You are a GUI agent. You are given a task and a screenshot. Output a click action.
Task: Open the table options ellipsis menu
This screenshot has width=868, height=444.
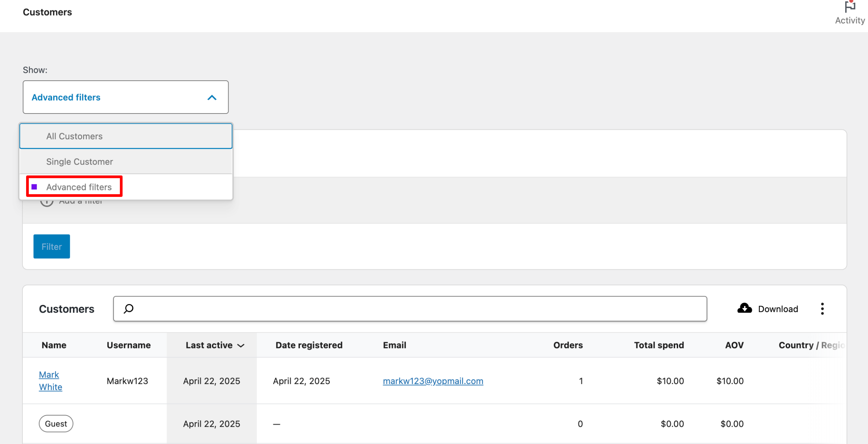[822, 309]
